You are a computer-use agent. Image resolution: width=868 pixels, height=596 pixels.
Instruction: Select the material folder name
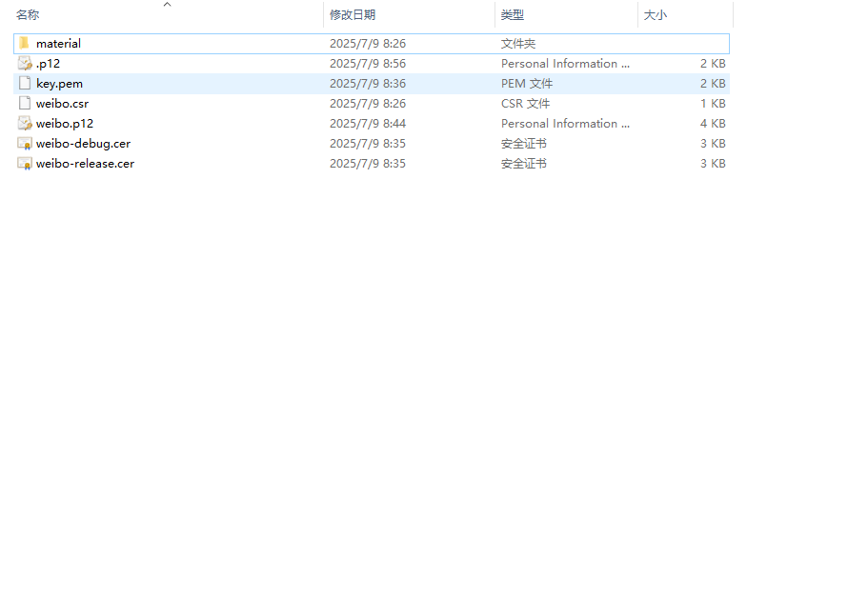(x=58, y=43)
